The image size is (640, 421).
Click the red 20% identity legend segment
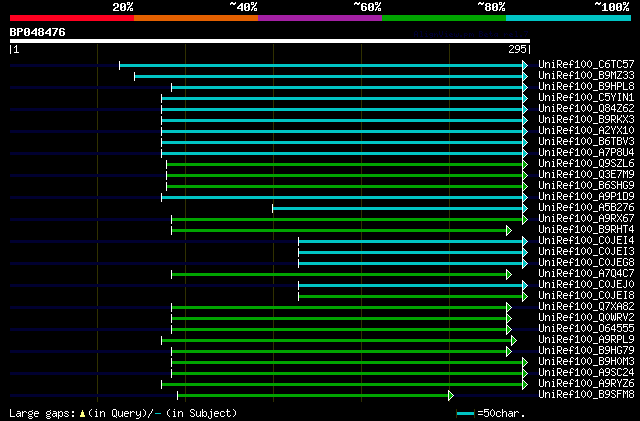[72, 18]
